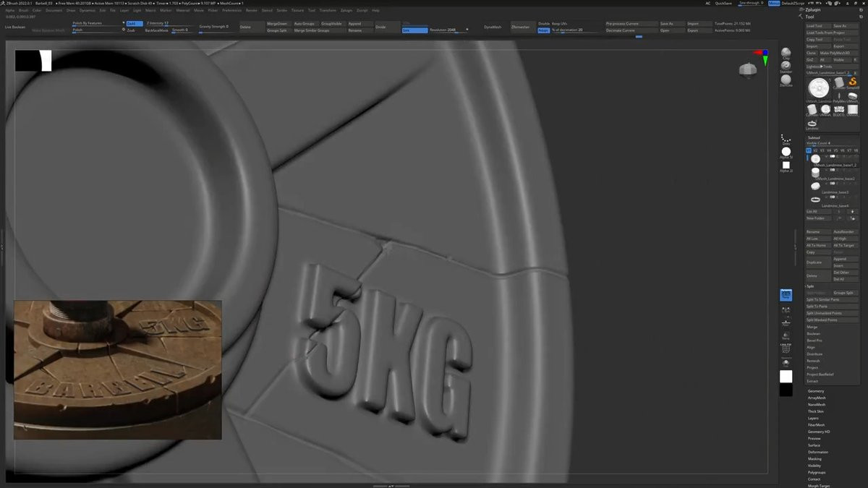This screenshot has width=868, height=488.
Task: Toggle Live Boolean mode
Action: (x=15, y=27)
